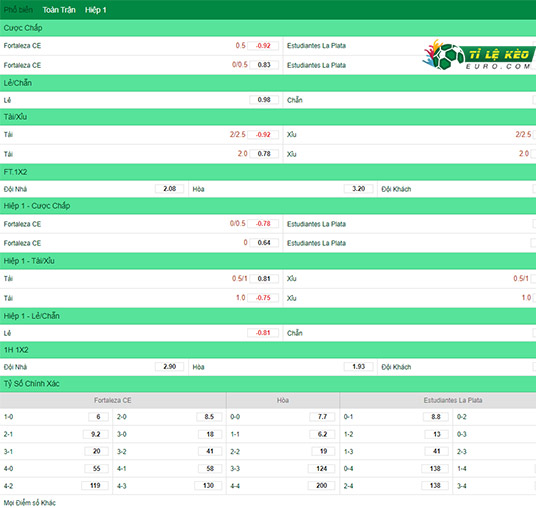Pick first-half Tài 1.0 odds -0.75
536x508 pixels.
(263, 298)
